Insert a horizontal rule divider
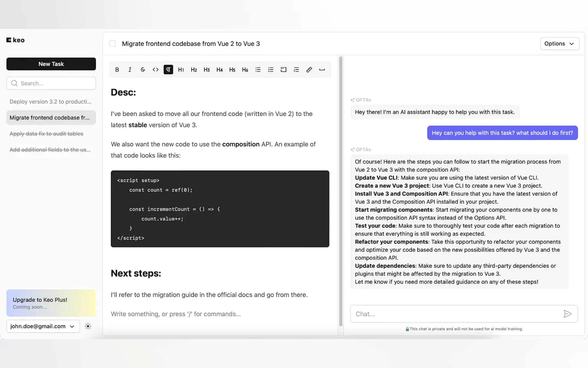 322,70
